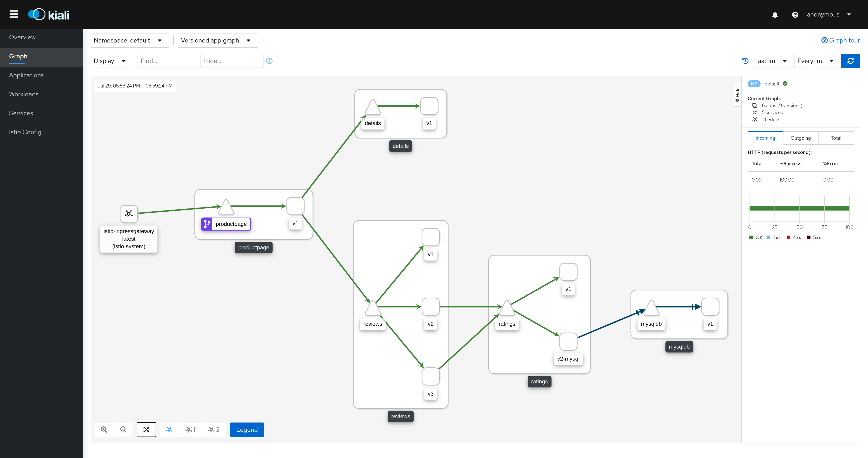
Task: Click the find/hide info icon
Action: (269, 61)
